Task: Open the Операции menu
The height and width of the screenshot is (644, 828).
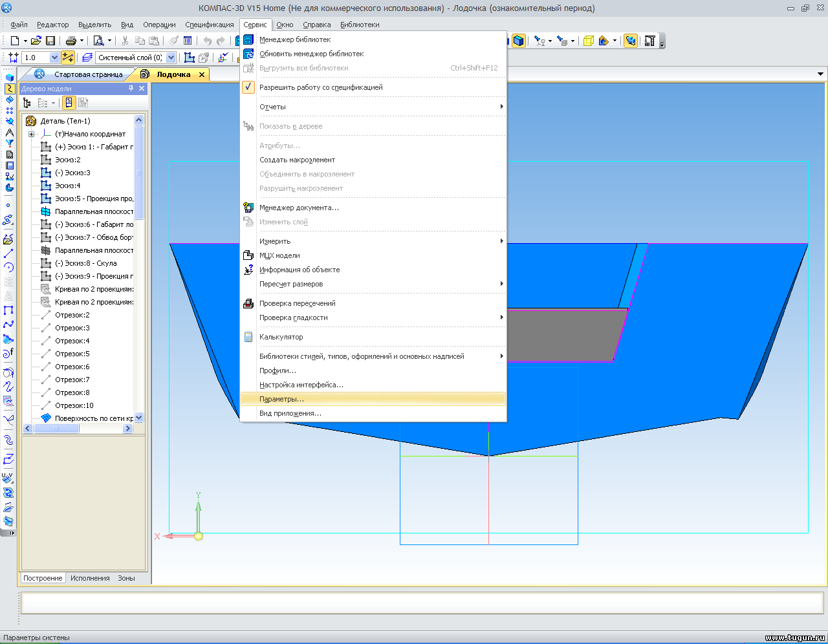Action: (159, 25)
